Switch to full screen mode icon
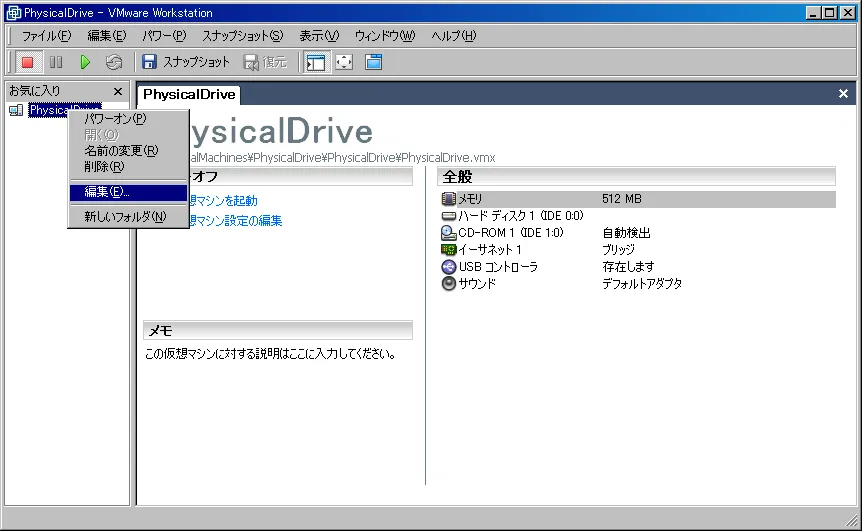Screen dimensions: 862x531 344,62
